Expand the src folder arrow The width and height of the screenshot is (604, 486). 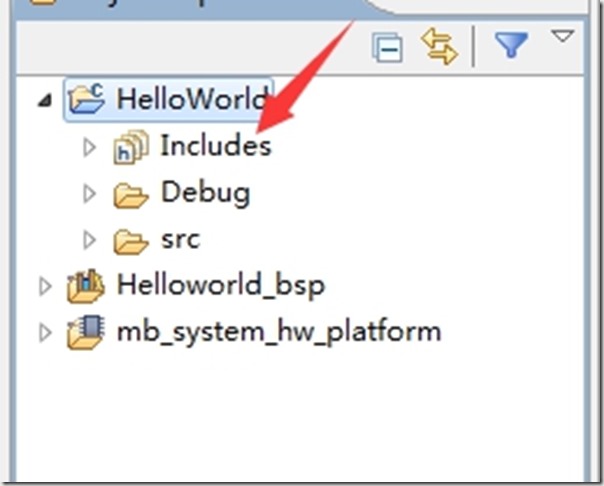click(90, 240)
